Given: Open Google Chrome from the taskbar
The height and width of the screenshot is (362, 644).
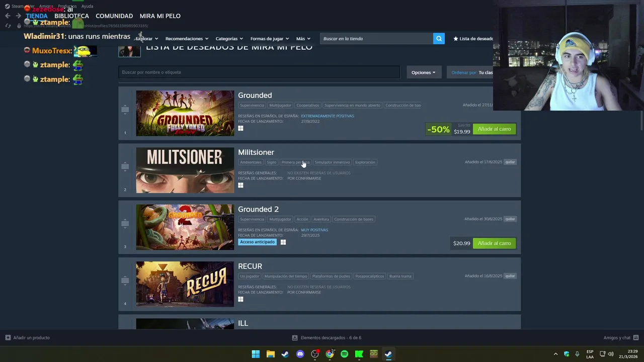Looking at the screenshot, I should click(330, 354).
